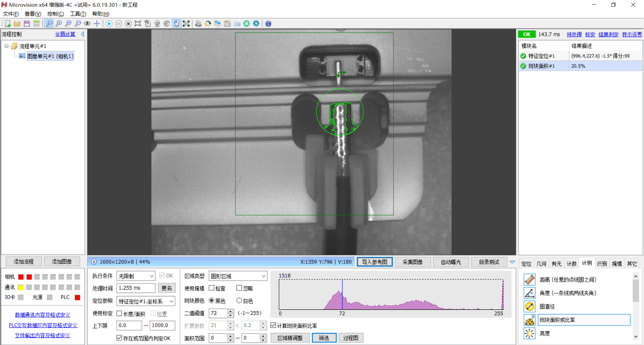This screenshot has height=345, width=644.
Task: Save the project with the floppy icon
Action: click(x=27, y=23)
